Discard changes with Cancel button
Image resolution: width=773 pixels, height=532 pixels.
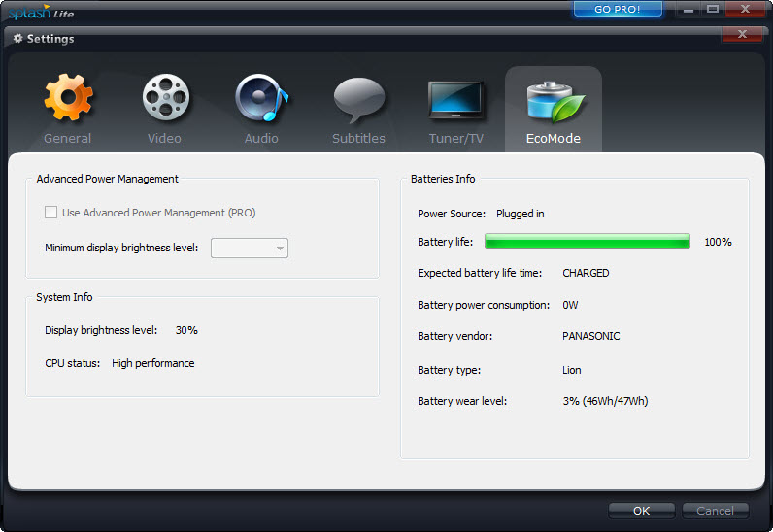(715, 511)
